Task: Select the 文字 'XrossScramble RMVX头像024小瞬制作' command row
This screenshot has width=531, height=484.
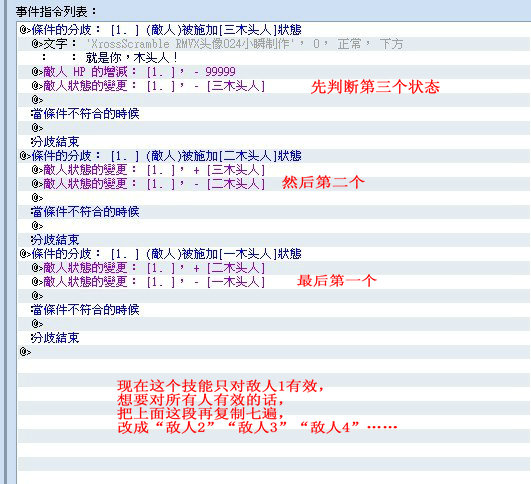Action: [x=217, y=44]
